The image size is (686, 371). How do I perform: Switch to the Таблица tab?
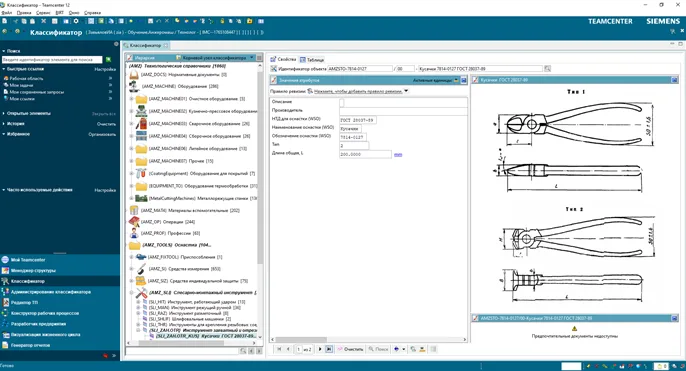click(x=312, y=60)
